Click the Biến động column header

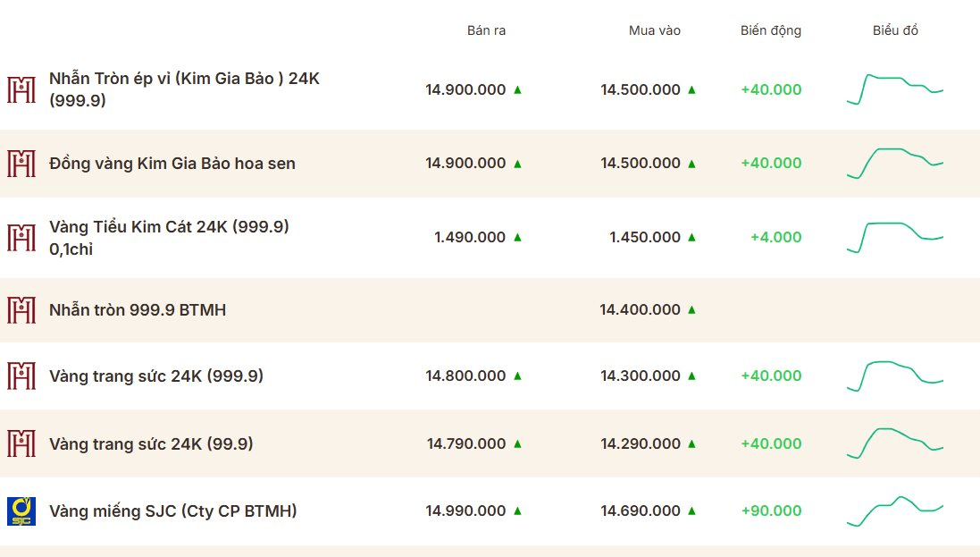pyautogui.click(x=771, y=30)
